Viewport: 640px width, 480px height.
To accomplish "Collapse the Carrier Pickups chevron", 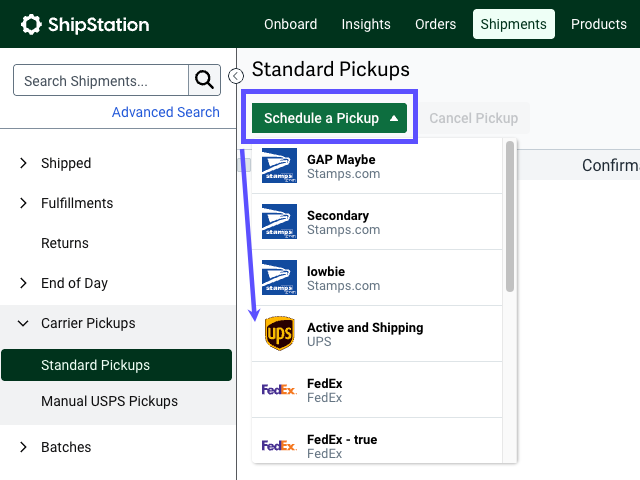I will 23,323.
